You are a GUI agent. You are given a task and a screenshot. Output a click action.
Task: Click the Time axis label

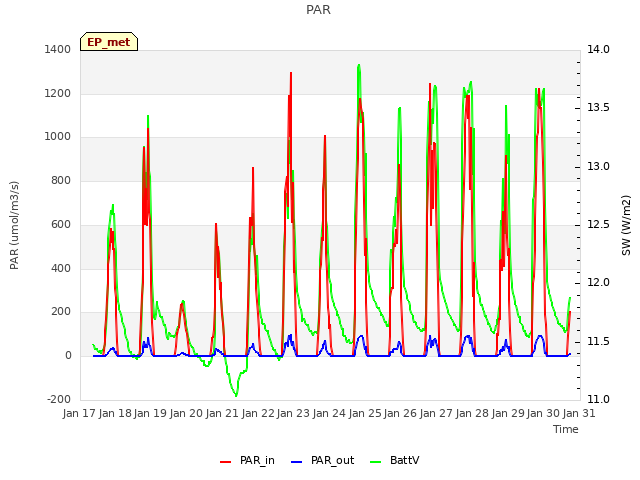[566, 429]
